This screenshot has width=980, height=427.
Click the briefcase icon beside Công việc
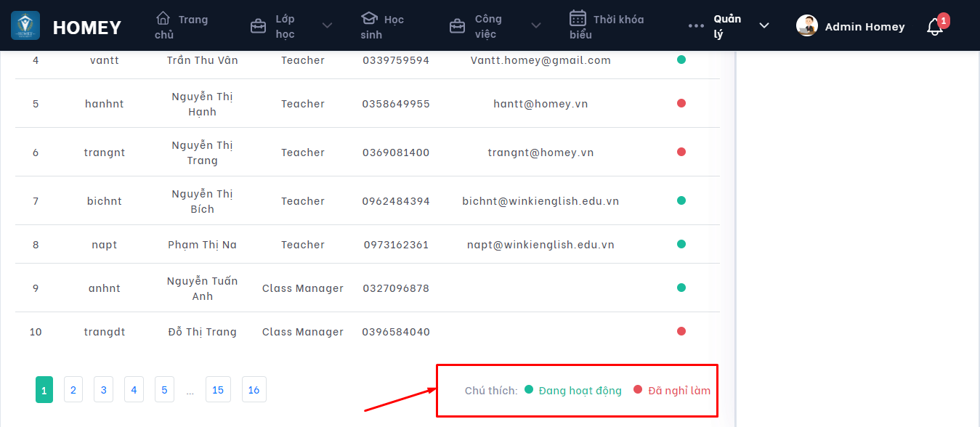457,27
